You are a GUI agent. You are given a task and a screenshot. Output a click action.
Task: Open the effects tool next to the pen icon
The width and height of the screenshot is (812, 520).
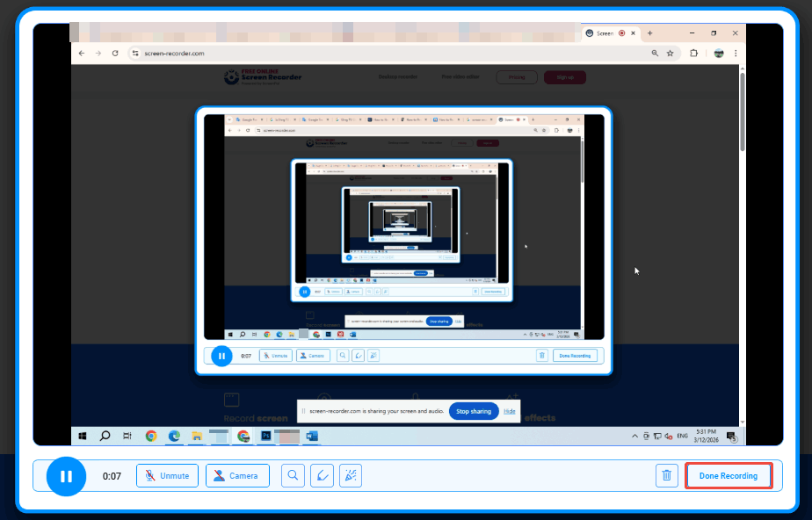point(351,475)
